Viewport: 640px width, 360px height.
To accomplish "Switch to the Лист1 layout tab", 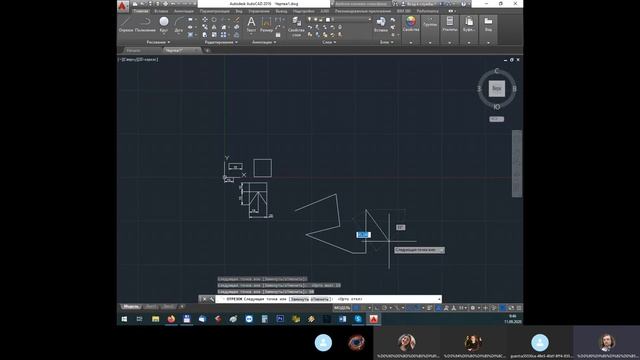I will (x=151, y=307).
